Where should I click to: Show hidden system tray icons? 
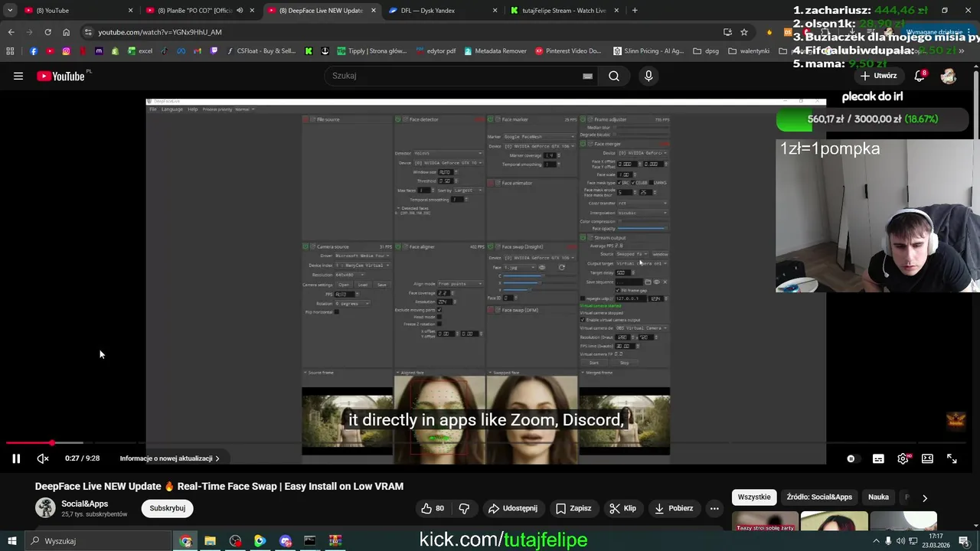point(876,541)
